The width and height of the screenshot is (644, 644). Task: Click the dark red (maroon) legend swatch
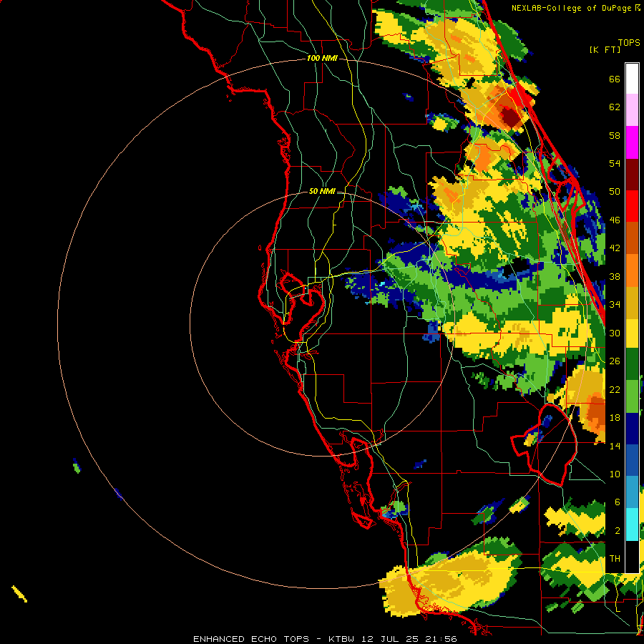tap(632, 175)
